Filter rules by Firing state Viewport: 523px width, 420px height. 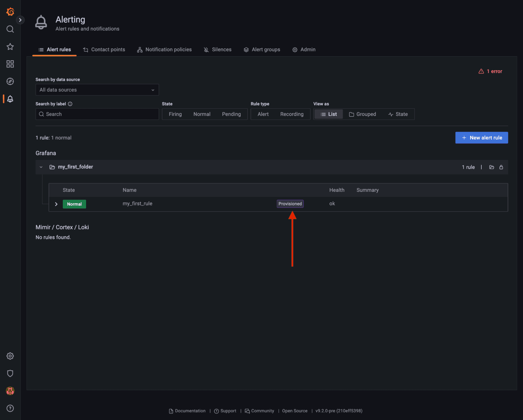coord(175,114)
